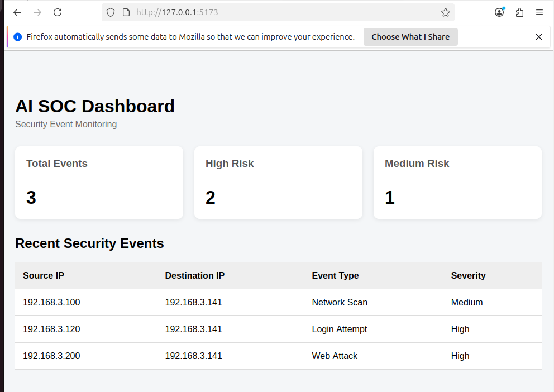This screenshot has width=554, height=392.
Task: Click the High severity of Login Attempt row
Action: click(x=460, y=329)
